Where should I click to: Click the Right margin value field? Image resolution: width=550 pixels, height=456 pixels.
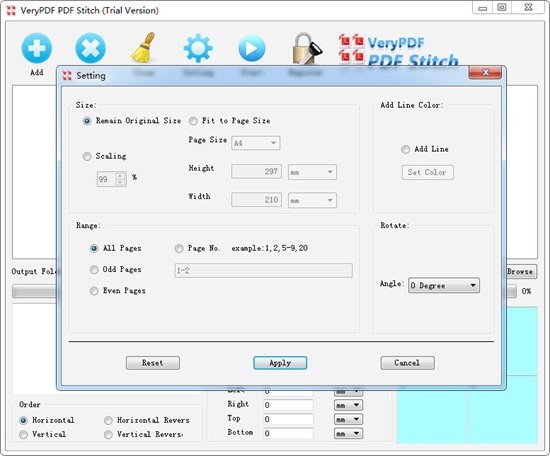point(288,405)
